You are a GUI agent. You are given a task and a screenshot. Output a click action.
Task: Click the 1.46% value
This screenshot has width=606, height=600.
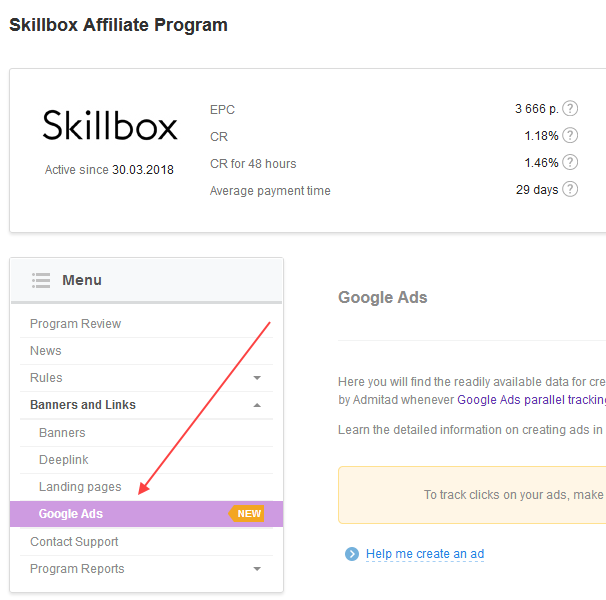point(541,162)
